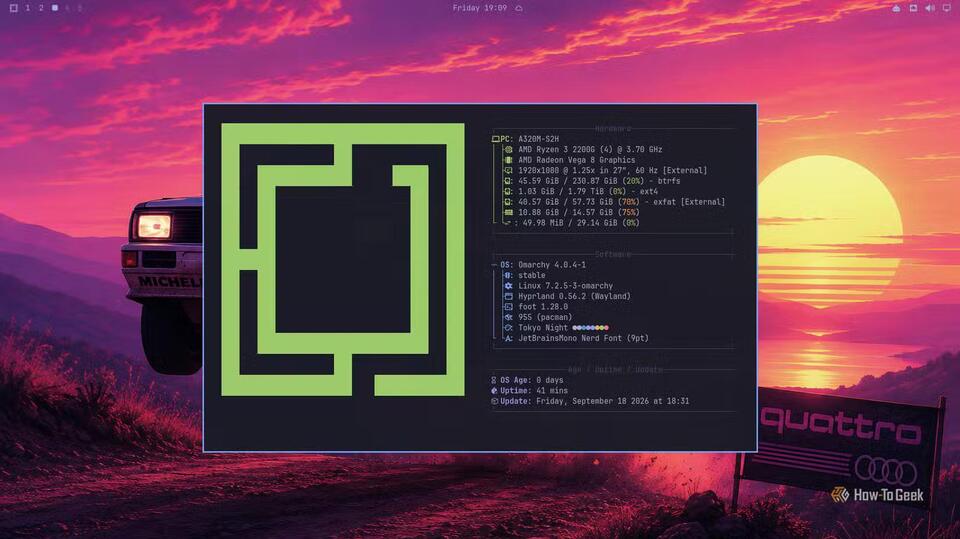
Task: Click the icon beside Uptime
Action: click(494, 391)
